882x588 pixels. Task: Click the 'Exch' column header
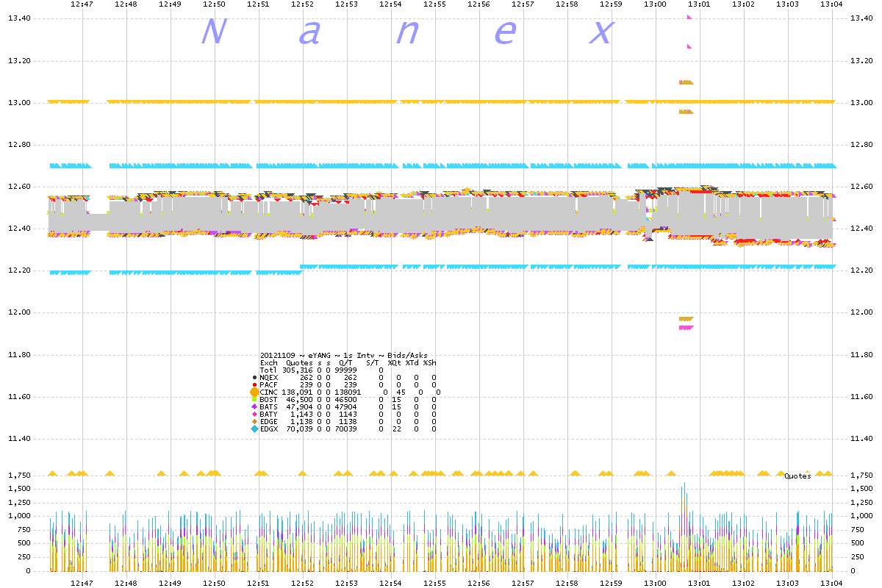coord(269,362)
